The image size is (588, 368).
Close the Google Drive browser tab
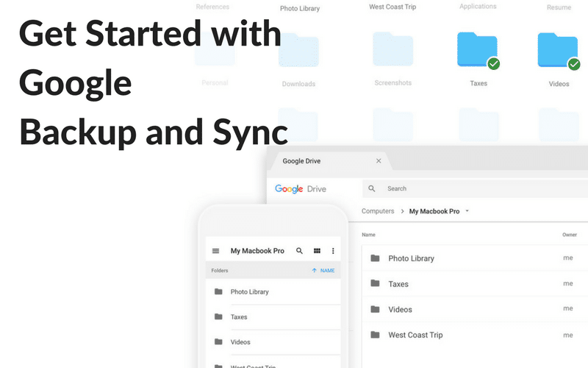point(379,161)
